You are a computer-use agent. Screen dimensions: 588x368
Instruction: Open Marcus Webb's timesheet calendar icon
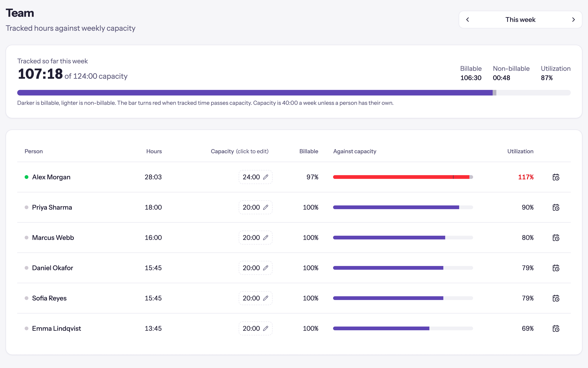556,238
